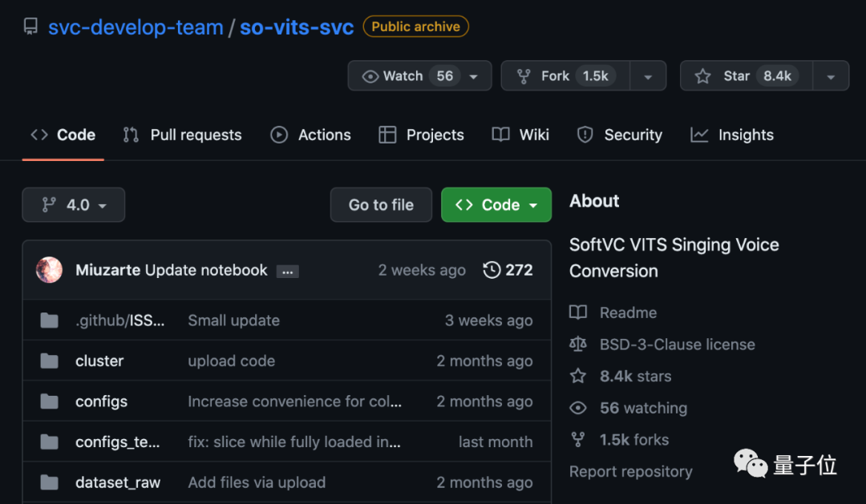Click the stars icon in About
Viewport: 866px width, 504px height.
578,377
